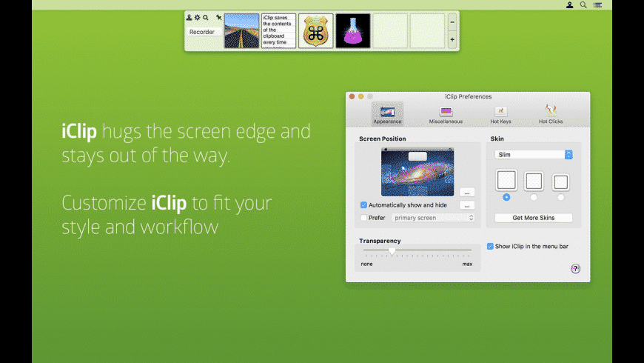Open the primary screen dropdown
This screenshot has height=363, width=644.
point(433,218)
